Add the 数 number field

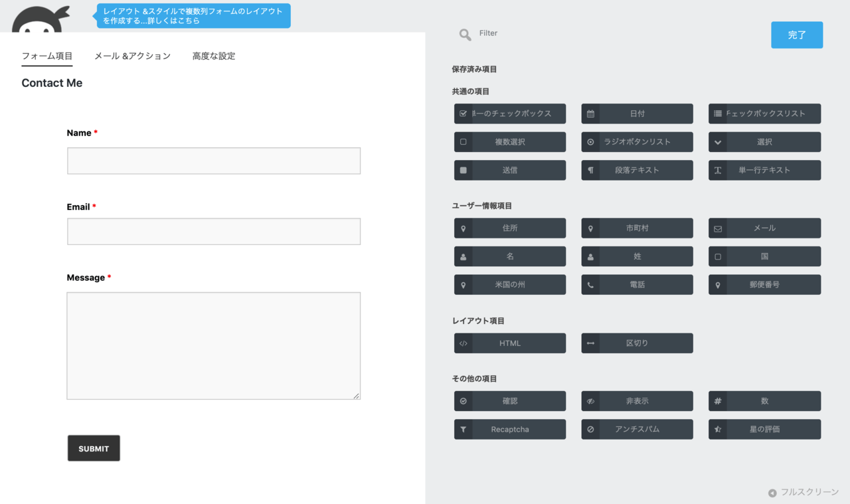(x=764, y=401)
